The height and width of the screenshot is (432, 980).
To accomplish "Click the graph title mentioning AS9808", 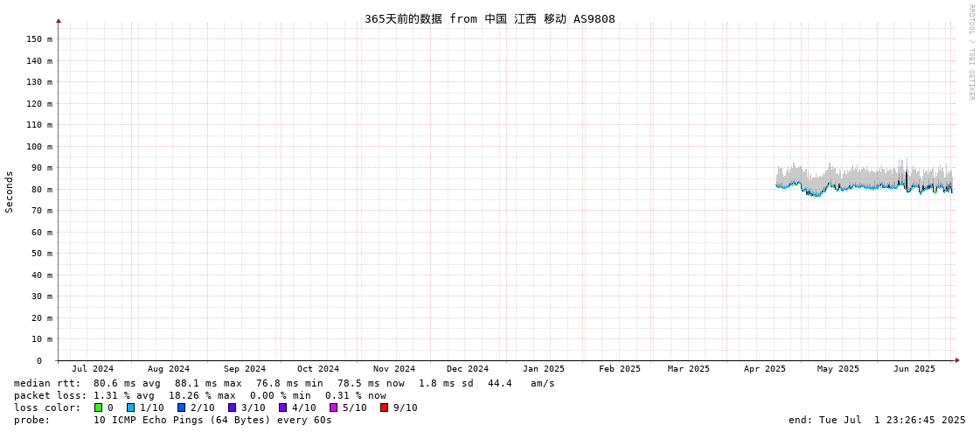I will 490,18.
